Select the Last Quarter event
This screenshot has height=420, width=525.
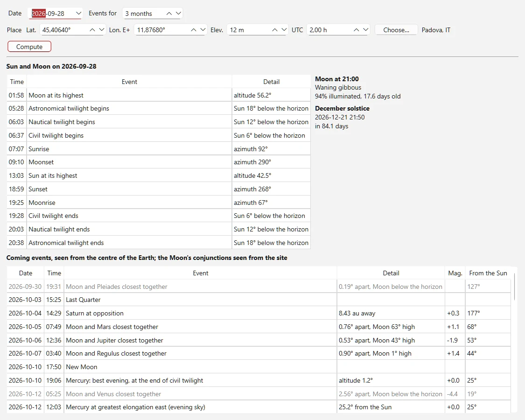259,300
